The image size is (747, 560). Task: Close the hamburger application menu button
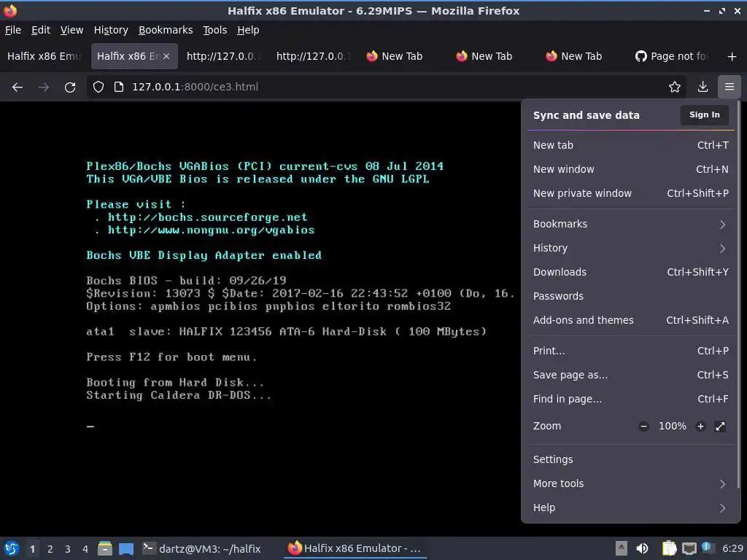click(x=729, y=87)
